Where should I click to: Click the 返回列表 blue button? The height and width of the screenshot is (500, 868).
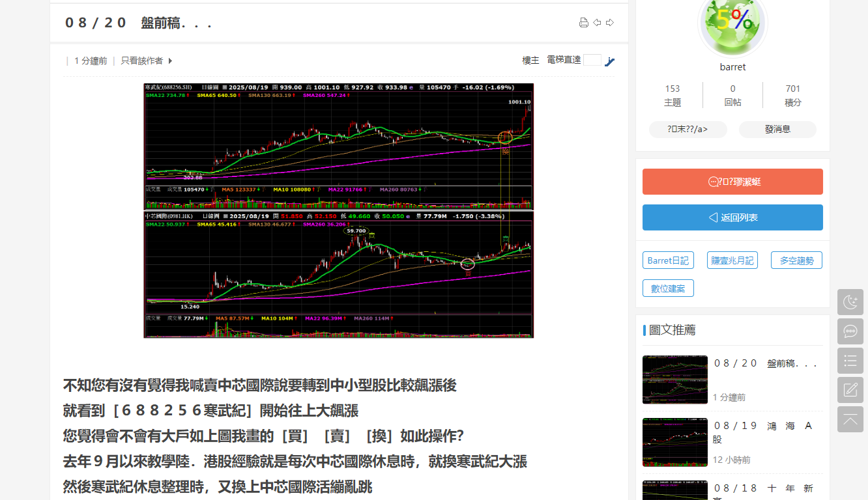point(732,217)
